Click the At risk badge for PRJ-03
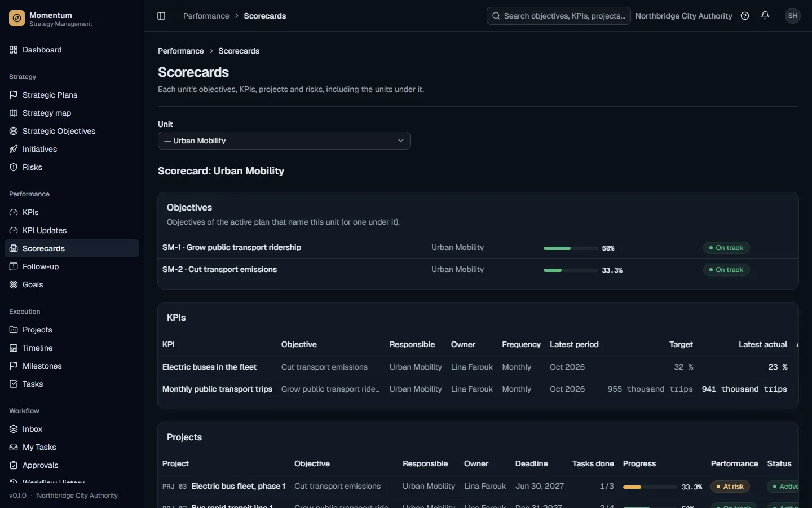The height and width of the screenshot is (508, 812). [730, 487]
